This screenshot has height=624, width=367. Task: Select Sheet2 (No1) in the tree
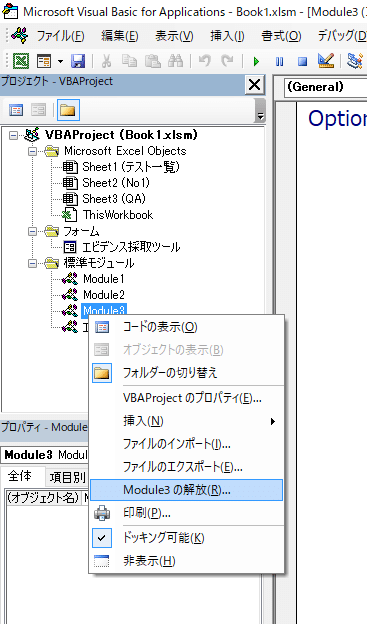(116, 183)
